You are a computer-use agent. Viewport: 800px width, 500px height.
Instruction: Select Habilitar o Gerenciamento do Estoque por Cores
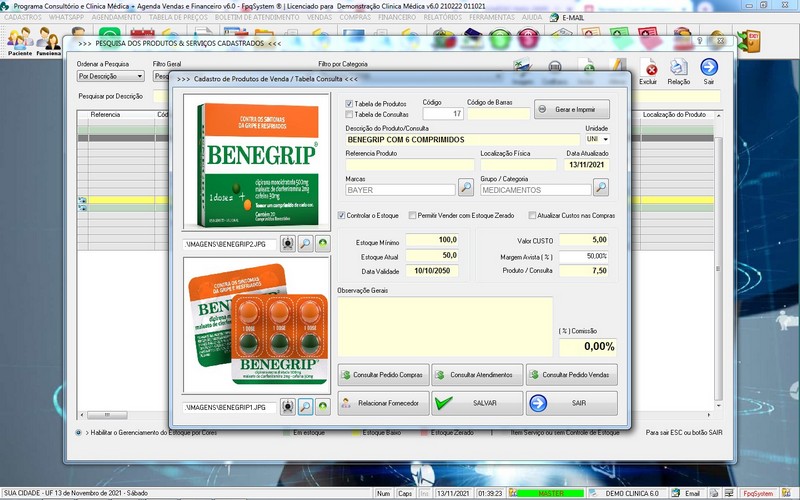pos(79,433)
